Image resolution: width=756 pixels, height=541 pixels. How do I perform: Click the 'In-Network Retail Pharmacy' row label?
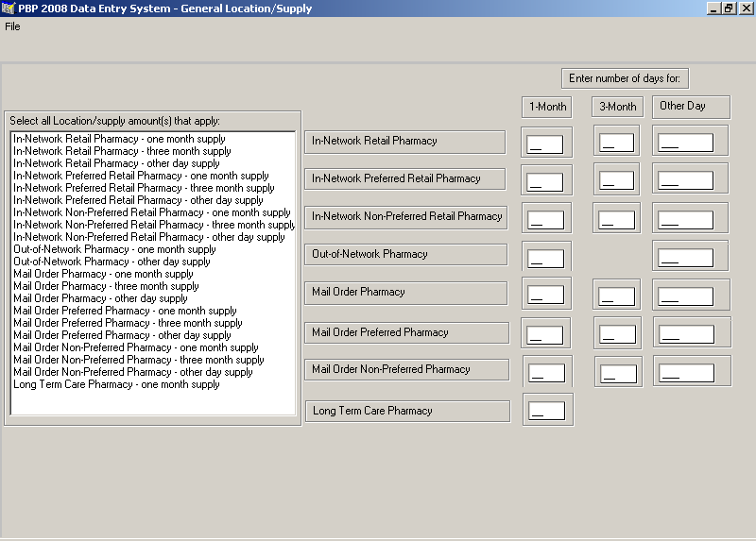click(405, 142)
